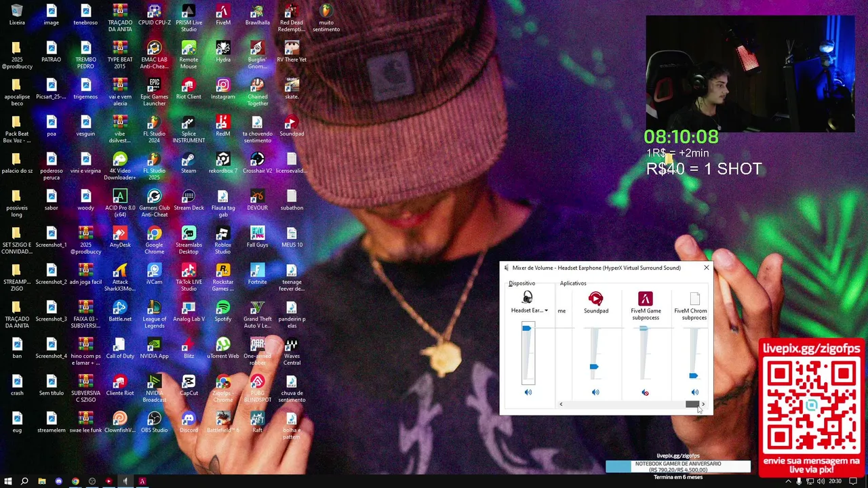Select the subathon text file
This screenshot has width=868, height=488.
(292, 200)
